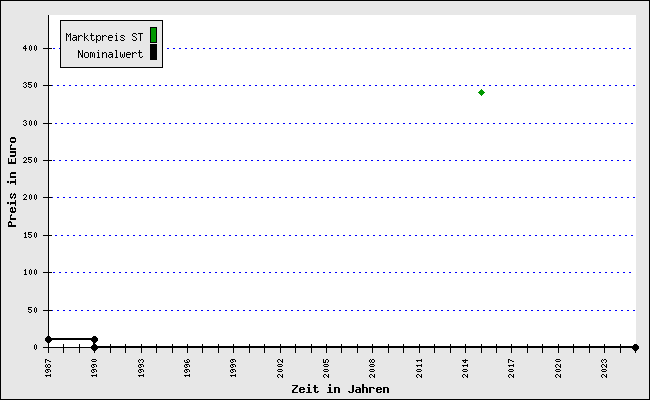Screen dimensions: 650x400
Task: Click the 50 y-axis label
Action: tap(33, 310)
